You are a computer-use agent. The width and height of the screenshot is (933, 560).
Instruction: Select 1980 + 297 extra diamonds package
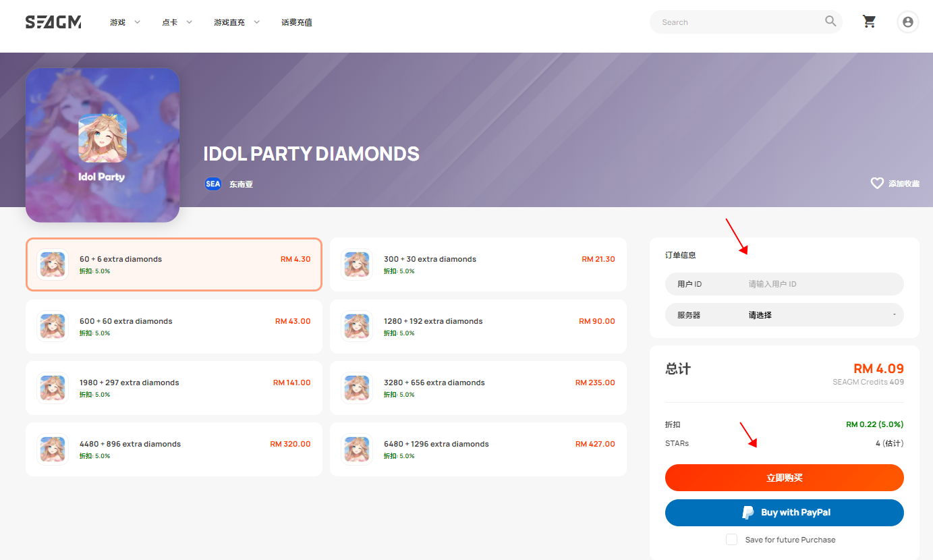pos(174,388)
